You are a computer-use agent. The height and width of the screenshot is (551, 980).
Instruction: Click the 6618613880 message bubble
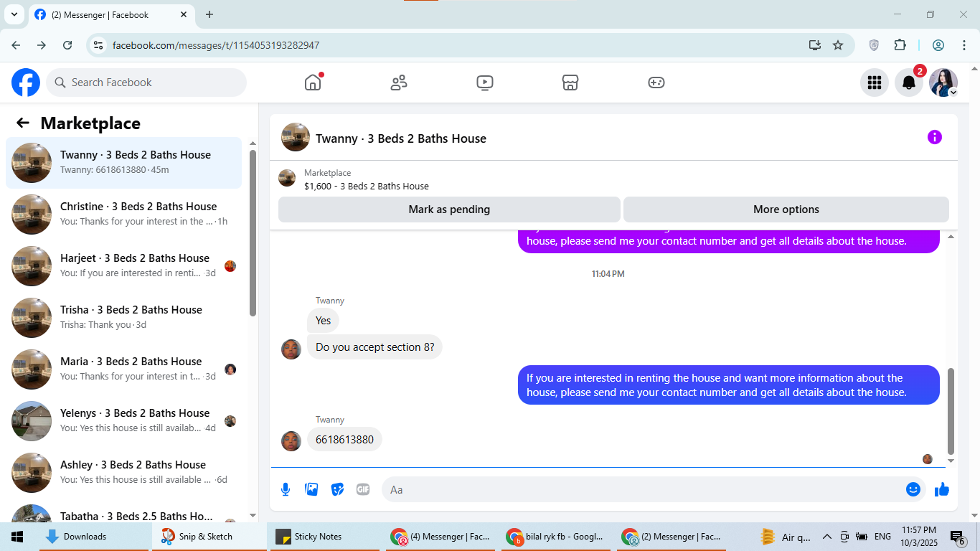pyautogui.click(x=344, y=440)
